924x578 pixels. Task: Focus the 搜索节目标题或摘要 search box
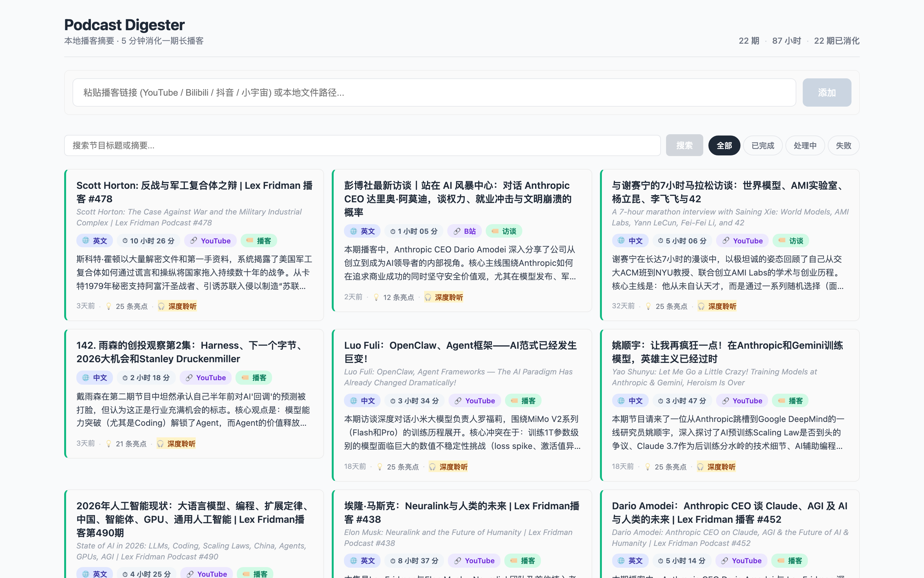tap(362, 145)
